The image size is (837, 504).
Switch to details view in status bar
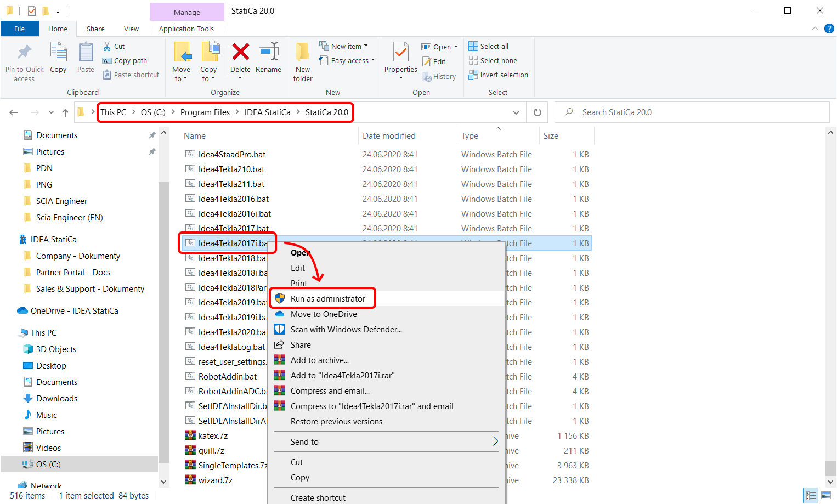810,495
